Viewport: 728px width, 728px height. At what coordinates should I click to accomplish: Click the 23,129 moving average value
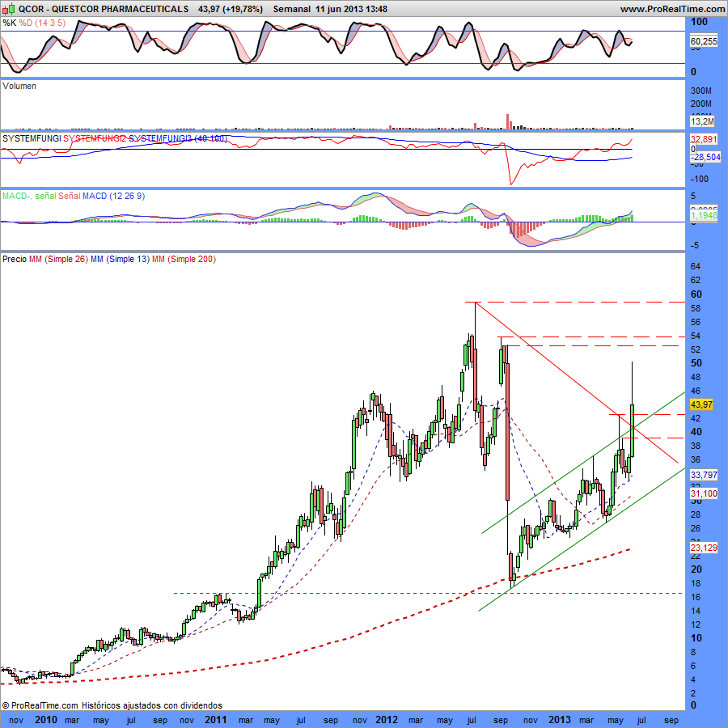[x=704, y=548]
